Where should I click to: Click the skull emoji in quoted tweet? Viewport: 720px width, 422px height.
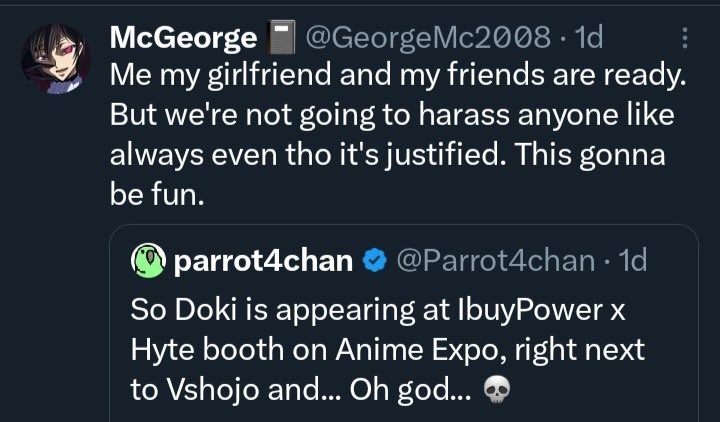tap(497, 390)
